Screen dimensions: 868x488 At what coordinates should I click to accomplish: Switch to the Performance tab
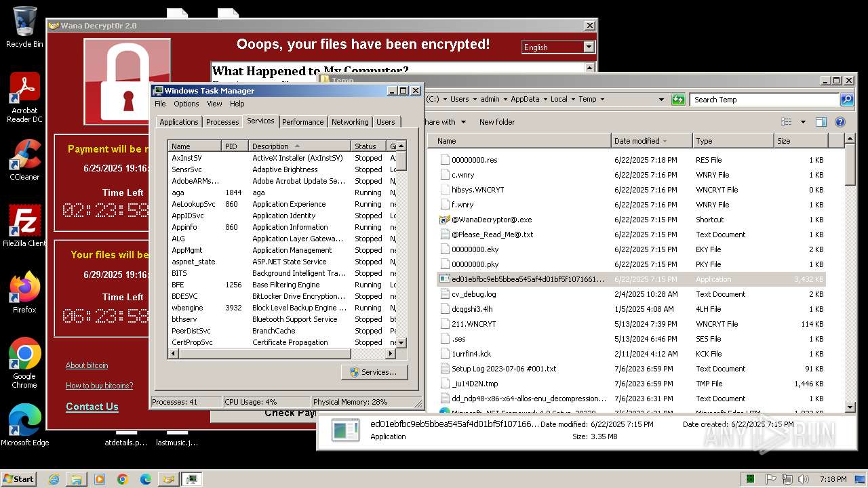302,122
